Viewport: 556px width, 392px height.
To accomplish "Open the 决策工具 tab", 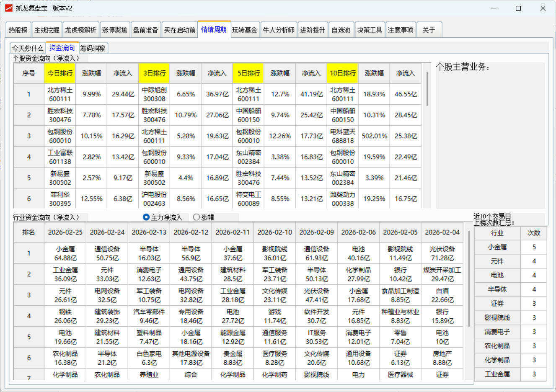I will click(x=369, y=29).
